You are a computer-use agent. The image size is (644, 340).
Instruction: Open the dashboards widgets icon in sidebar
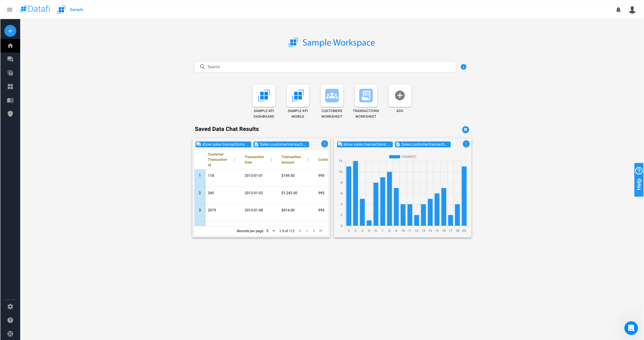click(x=10, y=87)
